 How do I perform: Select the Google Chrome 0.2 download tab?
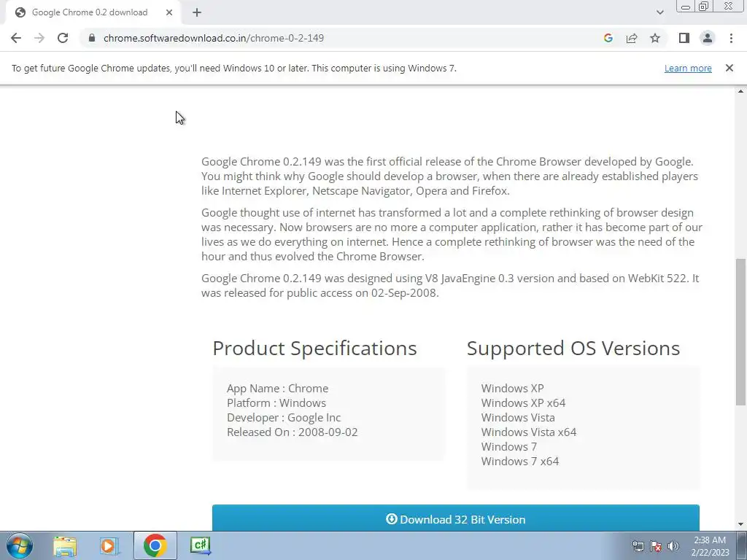click(x=90, y=12)
